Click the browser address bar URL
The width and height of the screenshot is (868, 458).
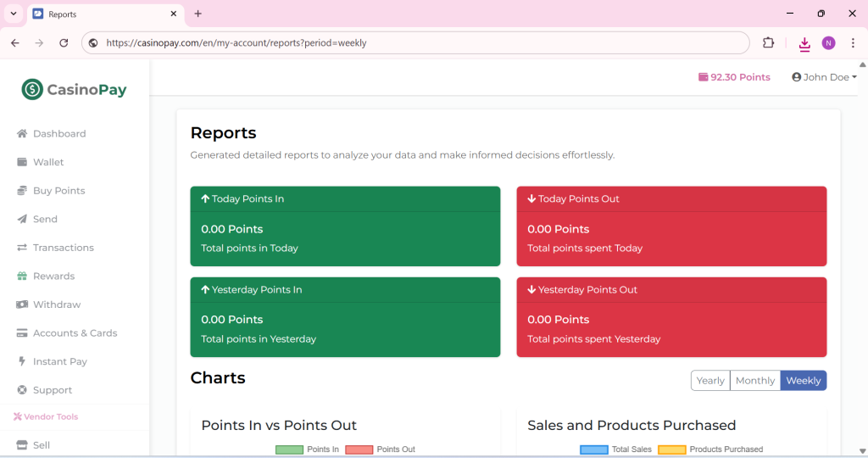[236, 42]
